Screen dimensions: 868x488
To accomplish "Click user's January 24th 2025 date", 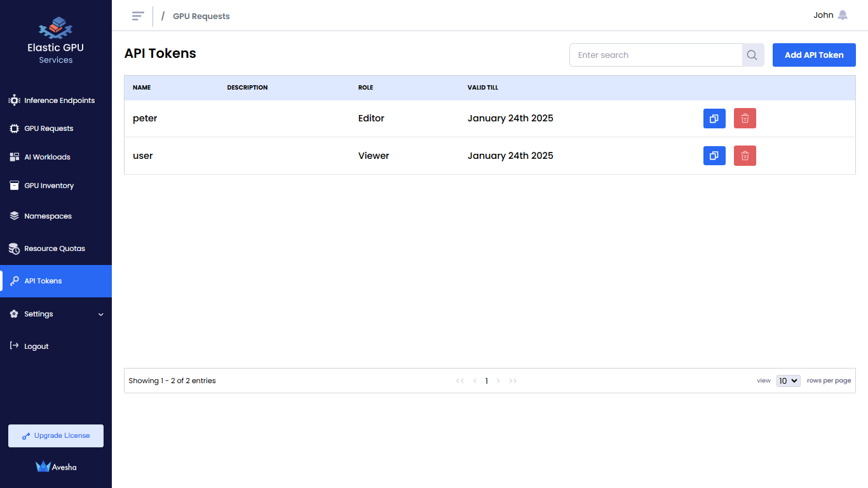I will (510, 156).
